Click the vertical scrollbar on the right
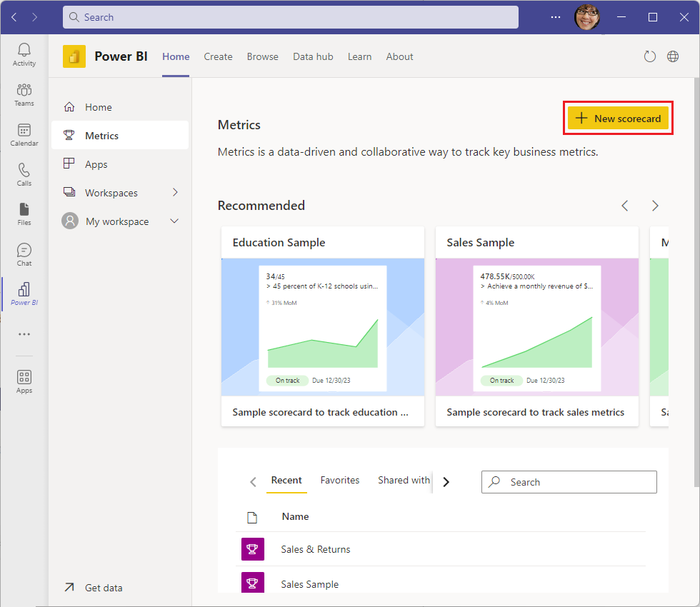The width and height of the screenshot is (700, 607). tap(697, 282)
